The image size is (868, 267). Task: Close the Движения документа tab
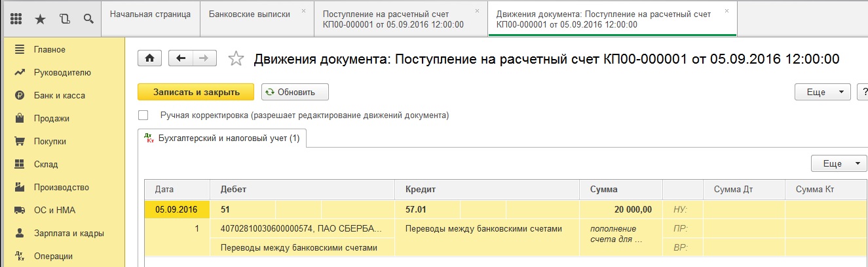(x=726, y=11)
